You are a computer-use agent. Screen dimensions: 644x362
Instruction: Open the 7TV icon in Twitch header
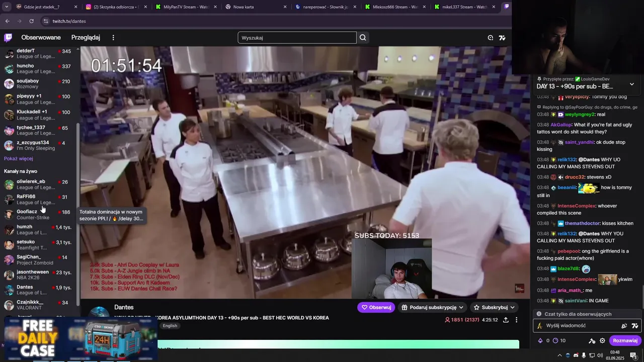502,38
